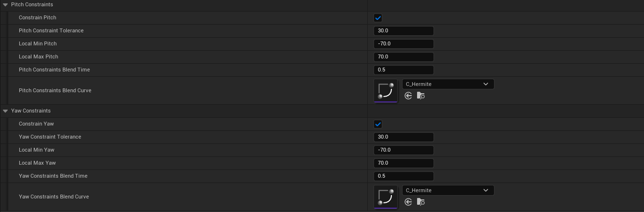Collapse the Pitch Constraints section

(x=5, y=5)
